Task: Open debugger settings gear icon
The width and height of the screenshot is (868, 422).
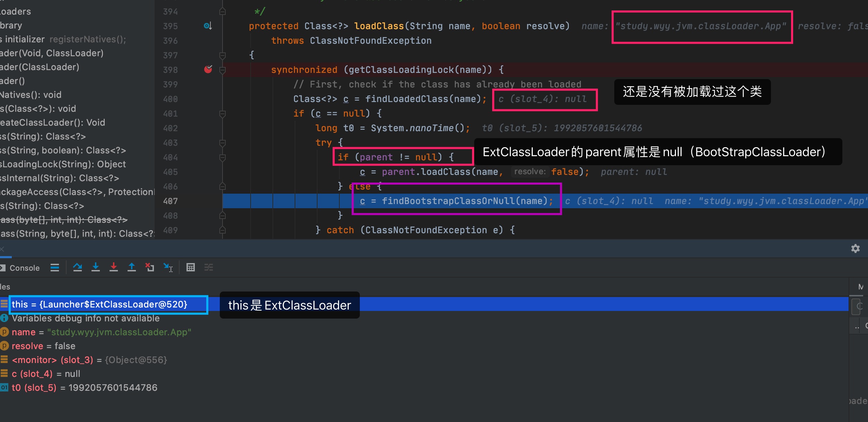Action: click(856, 248)
